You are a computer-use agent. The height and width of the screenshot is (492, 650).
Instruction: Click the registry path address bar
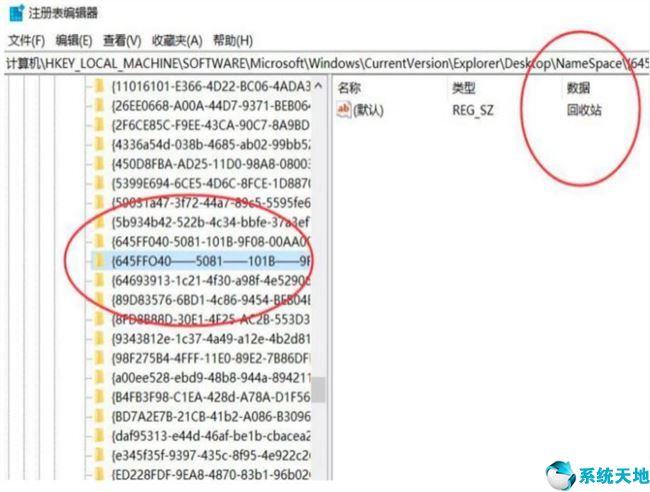coord(327,63)
